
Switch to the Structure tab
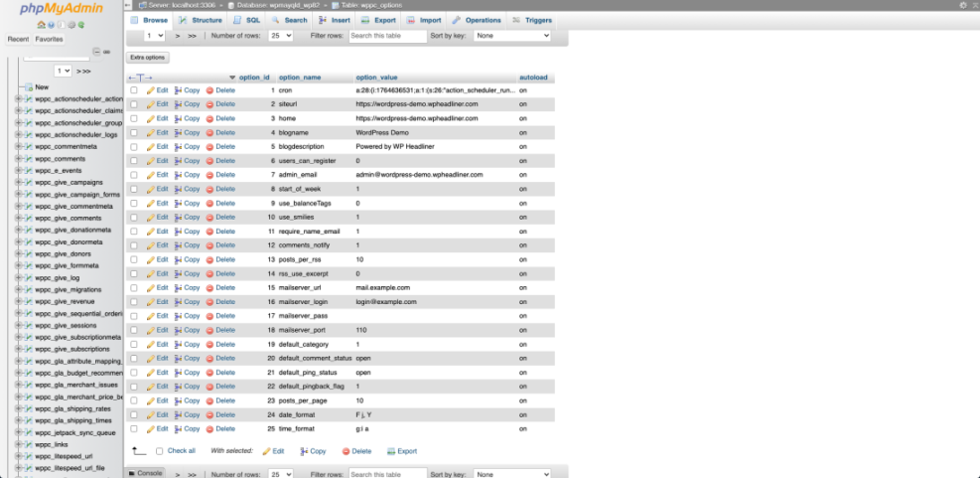tap(200, 20)
